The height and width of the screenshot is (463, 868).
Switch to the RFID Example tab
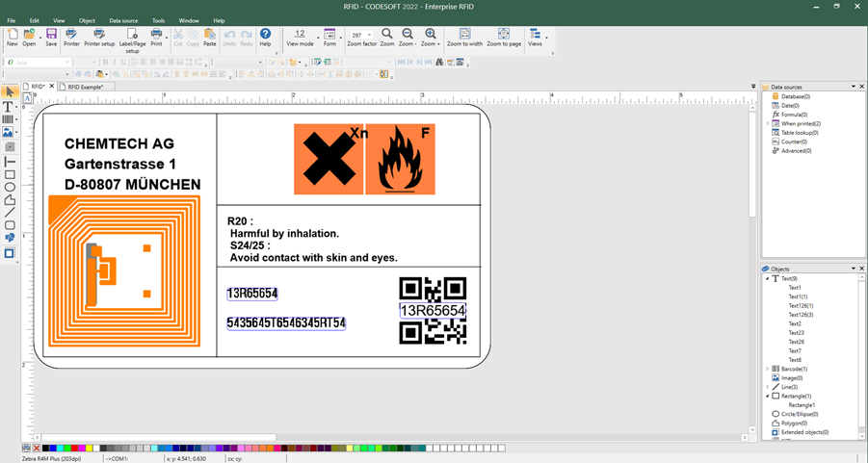(x=85, y=87)
